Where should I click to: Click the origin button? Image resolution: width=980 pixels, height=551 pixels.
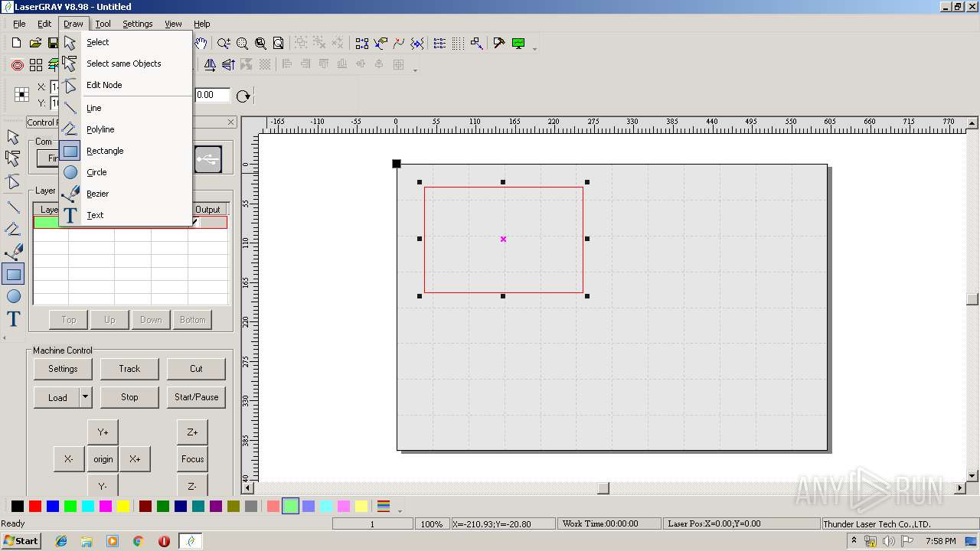click(x=103, y=459)
